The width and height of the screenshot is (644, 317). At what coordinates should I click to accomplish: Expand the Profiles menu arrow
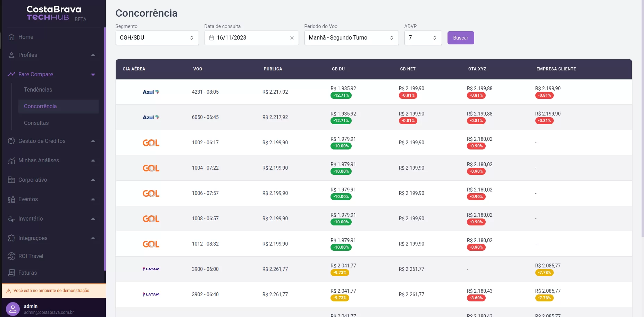[x=93, y=55]
